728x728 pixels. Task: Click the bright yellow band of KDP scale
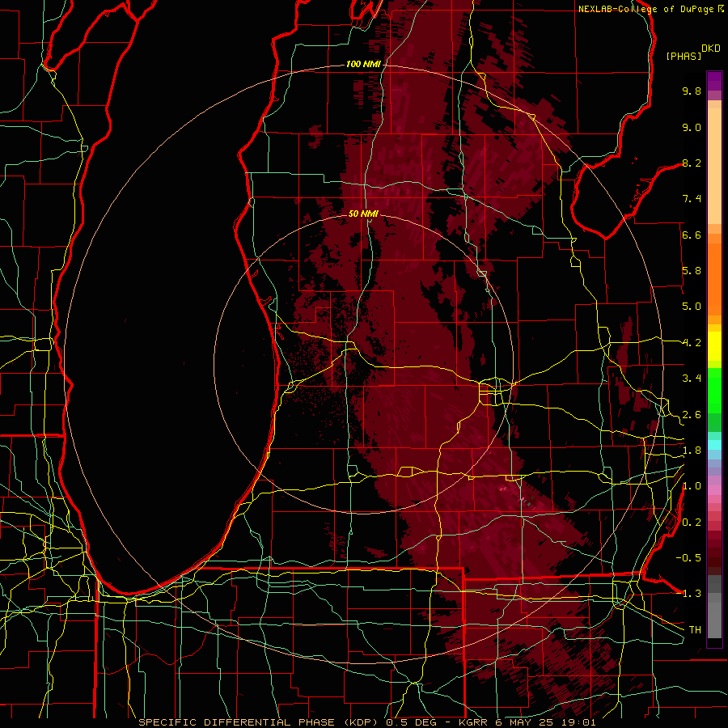pos(714,346)
